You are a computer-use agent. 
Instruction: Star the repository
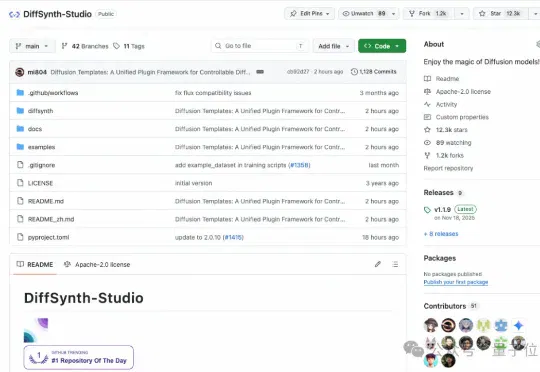click(x=501, y=13)
